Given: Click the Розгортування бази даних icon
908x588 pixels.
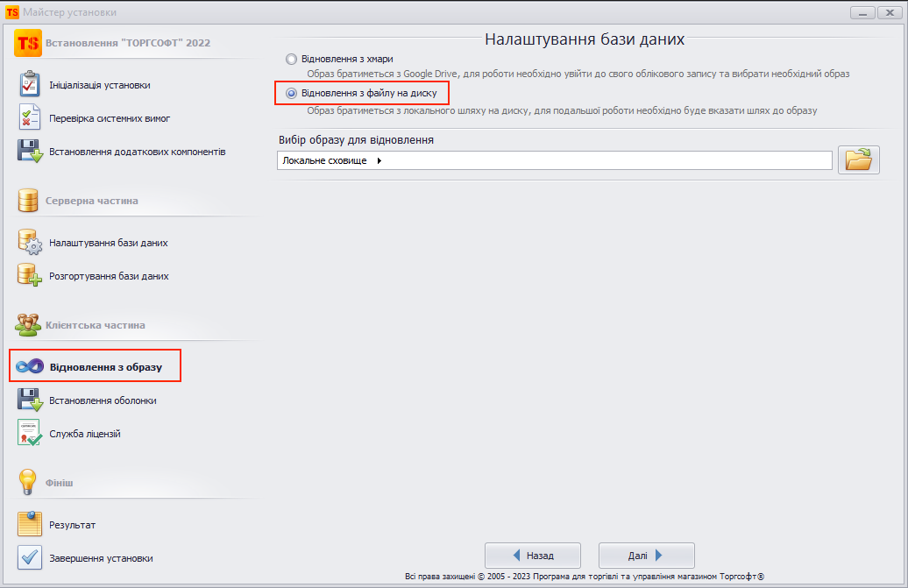Looking at the screenshot, I should (x=29, y=276).
